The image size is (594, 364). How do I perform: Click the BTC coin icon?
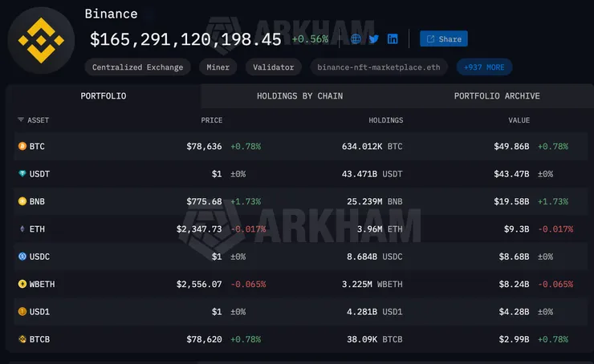point(22,146)
